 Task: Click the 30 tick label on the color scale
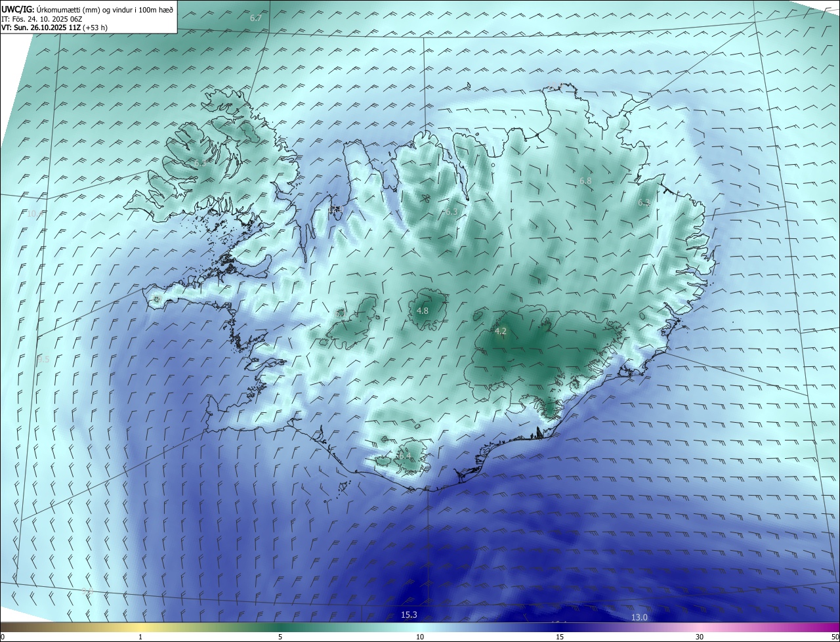pos(700,637)
